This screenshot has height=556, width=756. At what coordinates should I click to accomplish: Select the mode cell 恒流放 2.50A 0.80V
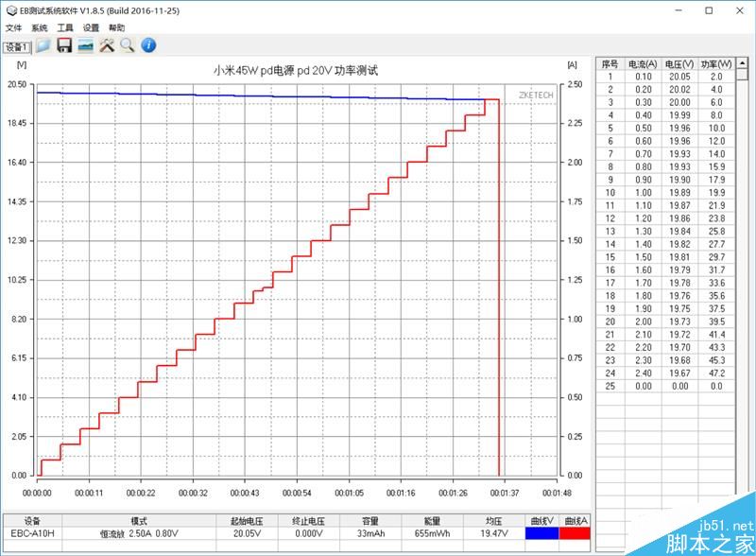[x=139, y=533]
